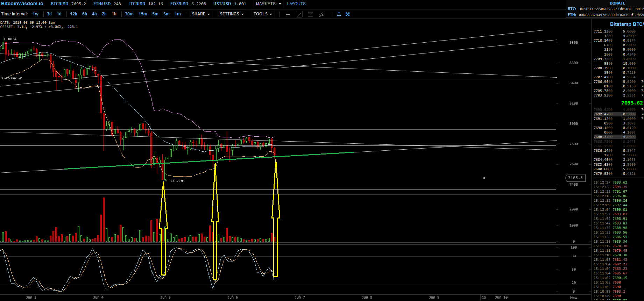The height and width of the screenshot is (301, 644).
Task: Open the MARKETS dropdown
Action: (268, 4)
